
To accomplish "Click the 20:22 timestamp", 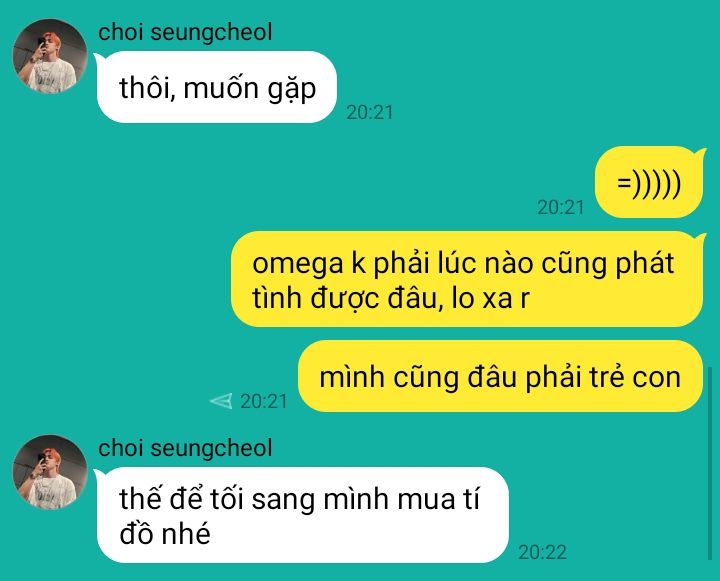I will [542, 552].
